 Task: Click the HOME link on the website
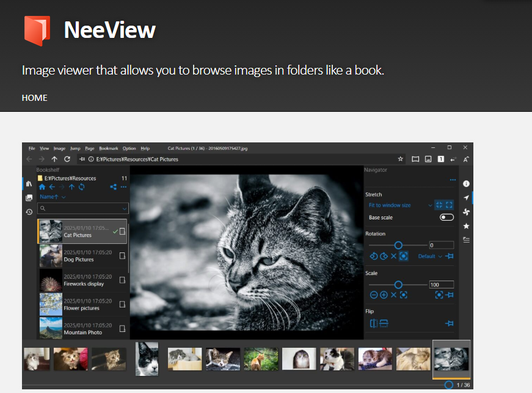(x=35, y=98)
